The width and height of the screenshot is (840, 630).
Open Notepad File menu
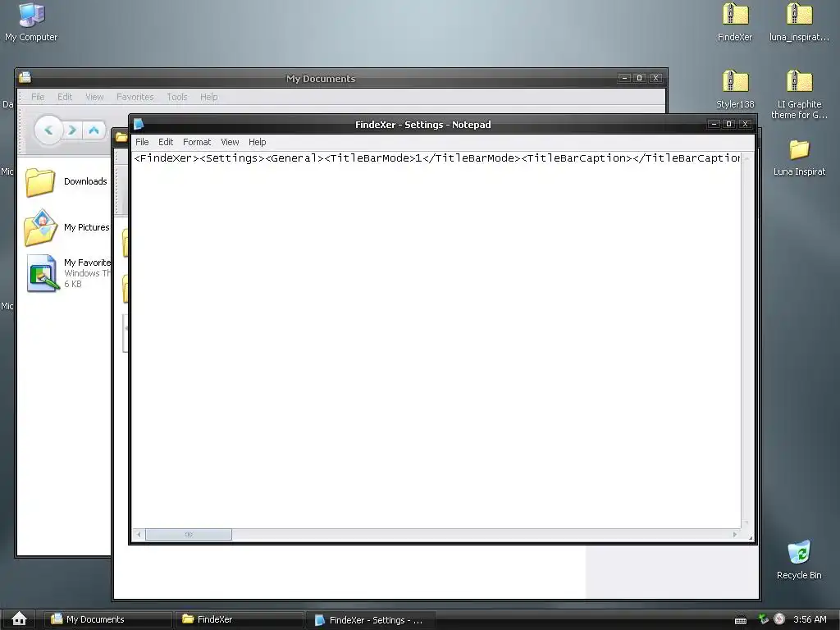click(x=142, y=142)
